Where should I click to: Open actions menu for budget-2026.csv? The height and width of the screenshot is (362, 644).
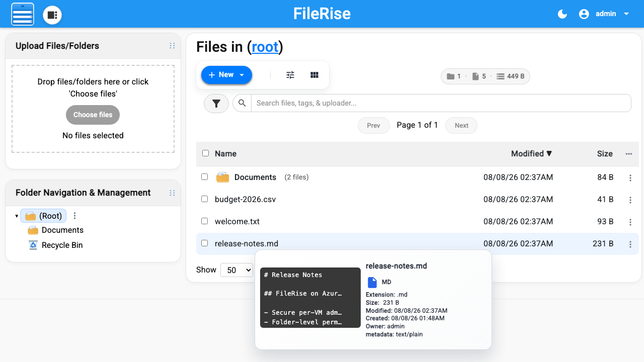click(630, 200)
